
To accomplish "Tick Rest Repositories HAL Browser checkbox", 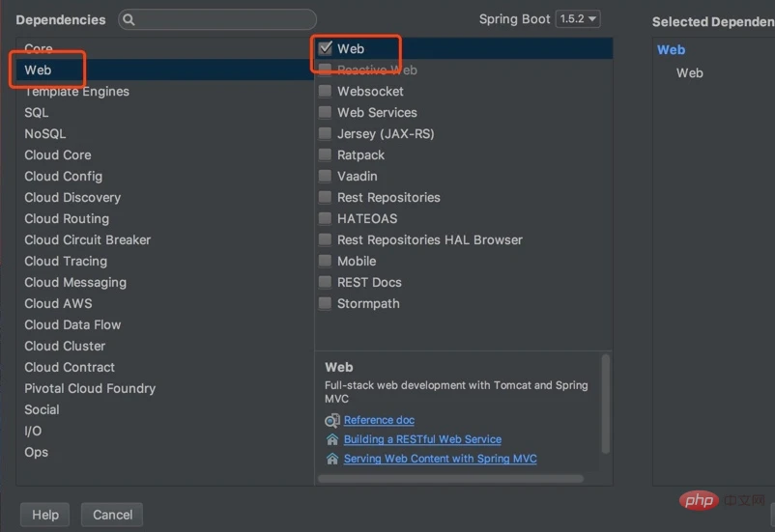I will pos(326,239).
